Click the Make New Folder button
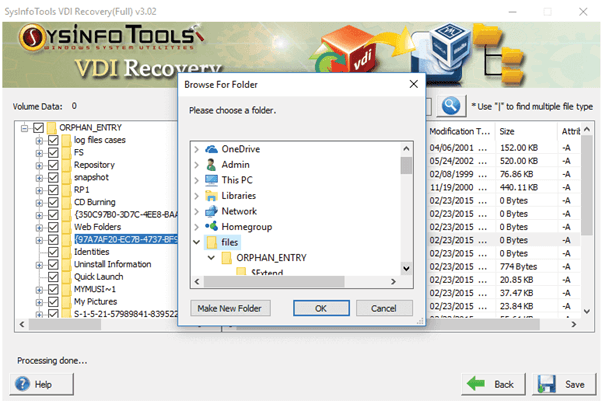Viewport: 602px width, 403px height. tap(230, 308)
